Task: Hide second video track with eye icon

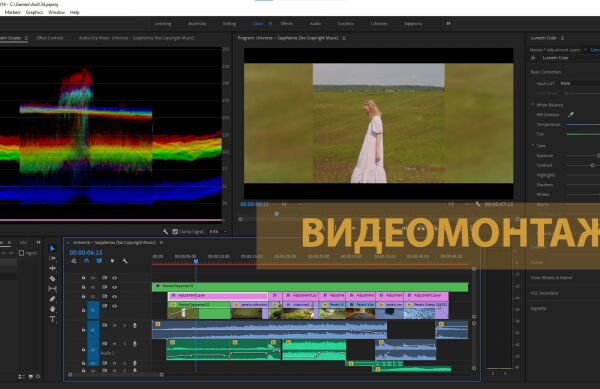Action: [114, 287]
